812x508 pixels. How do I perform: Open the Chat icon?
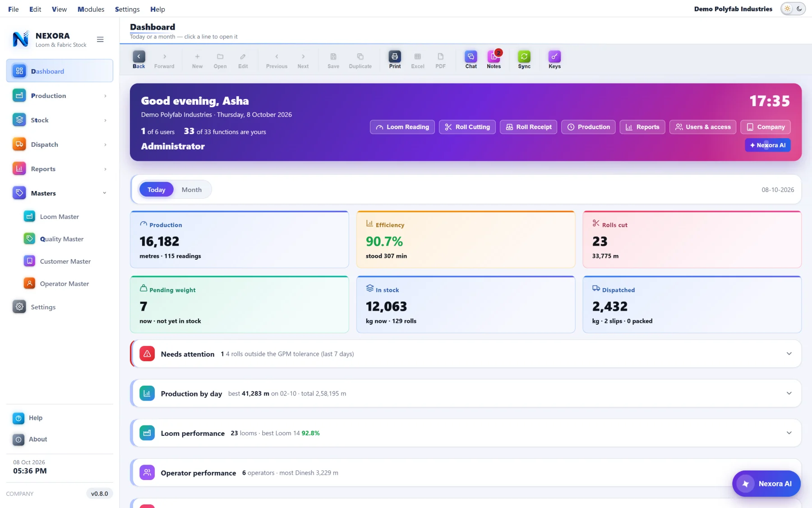pos(471,59)
